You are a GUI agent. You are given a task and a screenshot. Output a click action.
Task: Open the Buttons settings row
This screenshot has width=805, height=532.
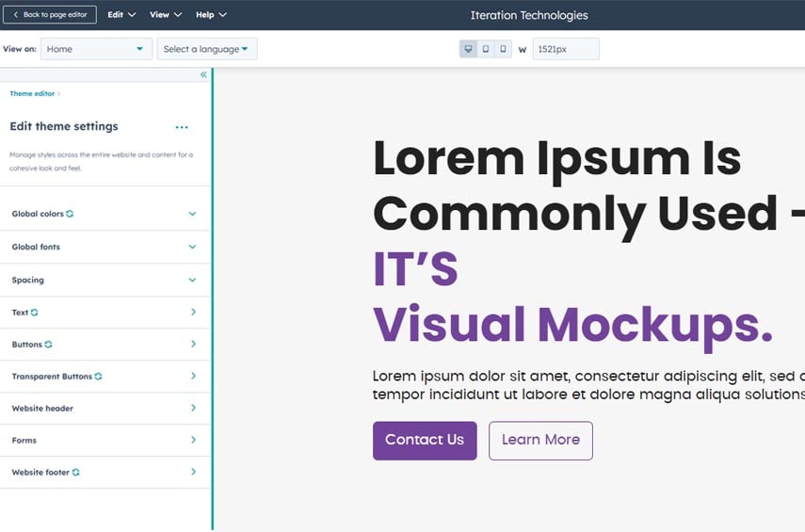tap(105, 344)
